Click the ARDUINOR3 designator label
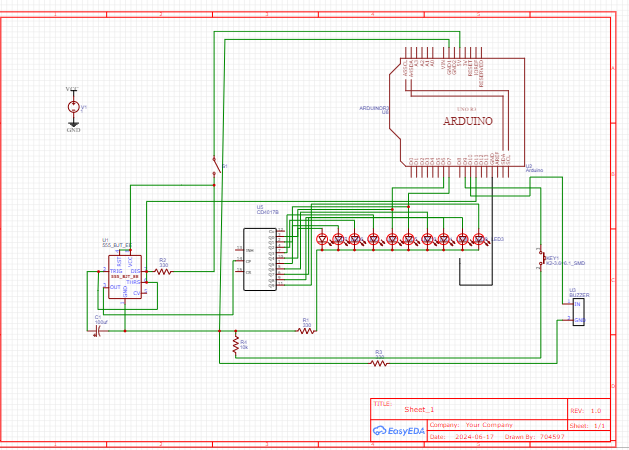The image size is (629, 450). click(x=374, y=108)
